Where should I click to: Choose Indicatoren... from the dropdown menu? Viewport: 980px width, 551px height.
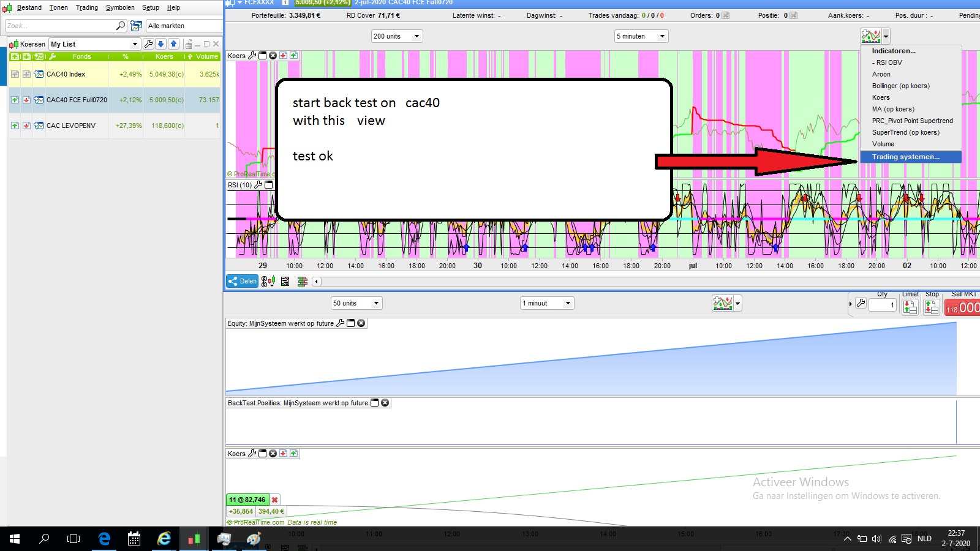(x=894, y=51)
